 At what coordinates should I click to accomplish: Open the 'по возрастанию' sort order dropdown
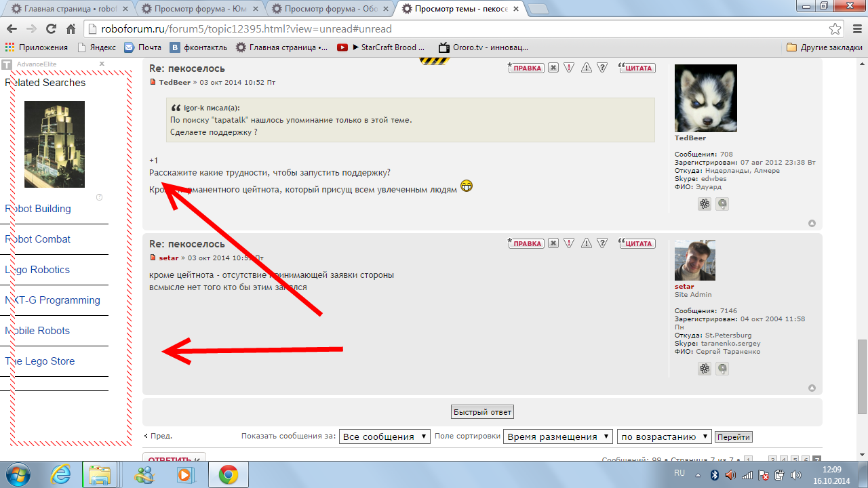coord(665,436)
